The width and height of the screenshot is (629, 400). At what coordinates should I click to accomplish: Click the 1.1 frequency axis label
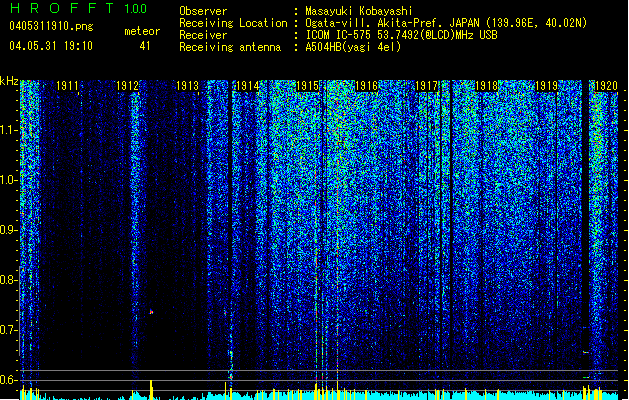[x=9, y=130]
